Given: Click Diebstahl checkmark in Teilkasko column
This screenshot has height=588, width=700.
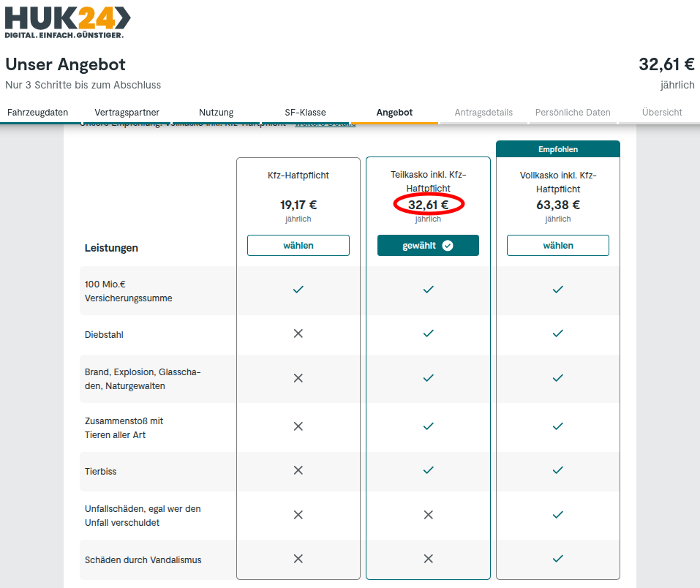Looking at the screenshot, I should pyautogui.click(x=429, y=333).
